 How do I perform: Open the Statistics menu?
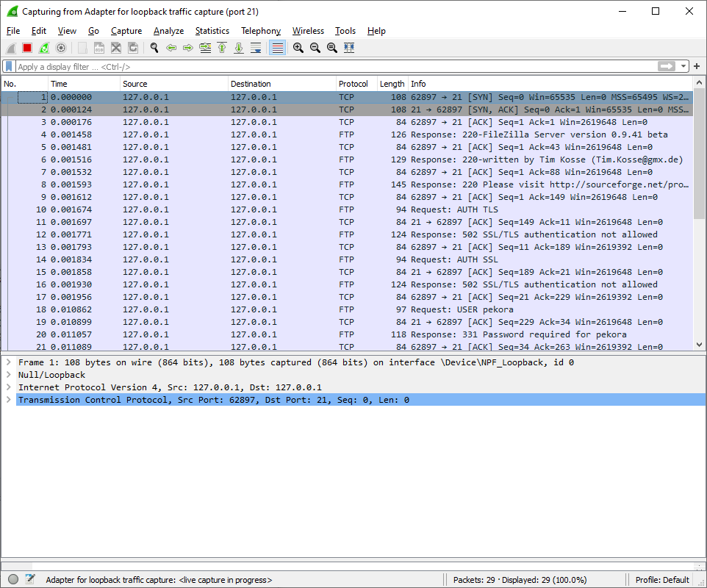pyautogui.click(x=212, y=31)
